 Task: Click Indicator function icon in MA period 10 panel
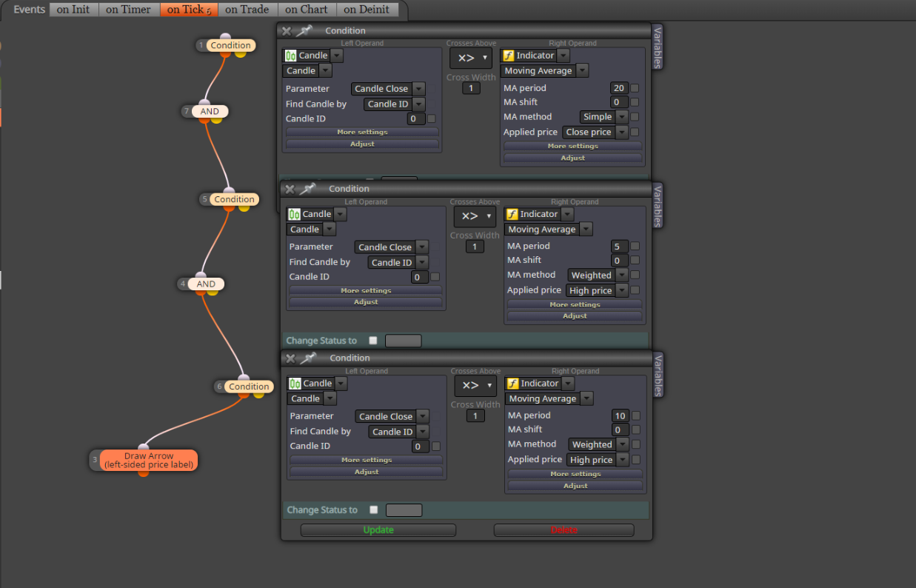tap(512, 384)
